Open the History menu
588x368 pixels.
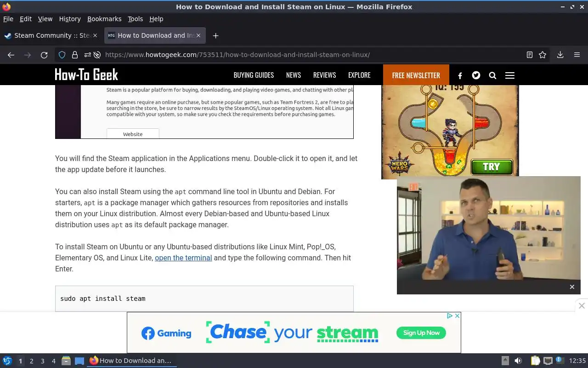tap(70, 19)
